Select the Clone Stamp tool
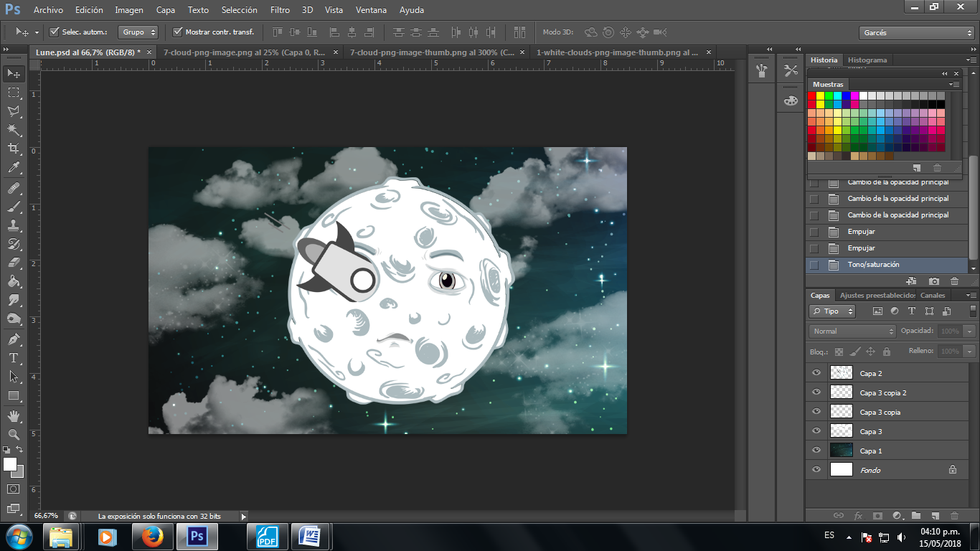Screen dimensions: 980x551 point(14,225)
